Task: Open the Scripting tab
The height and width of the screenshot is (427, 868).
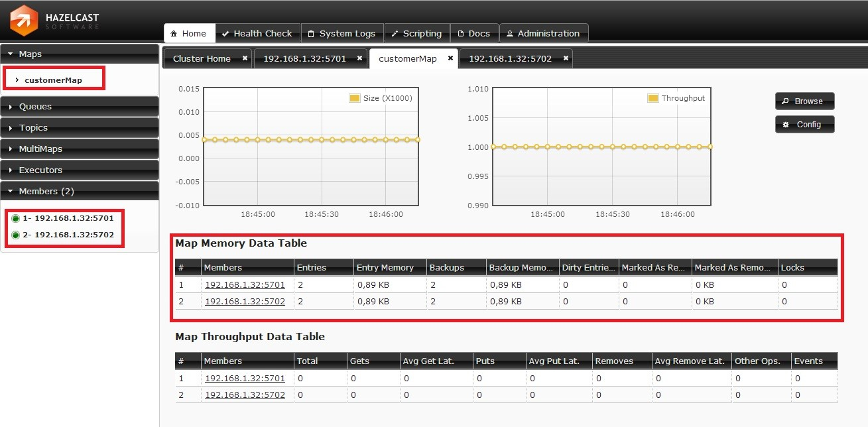Action: tap(416, 33)
